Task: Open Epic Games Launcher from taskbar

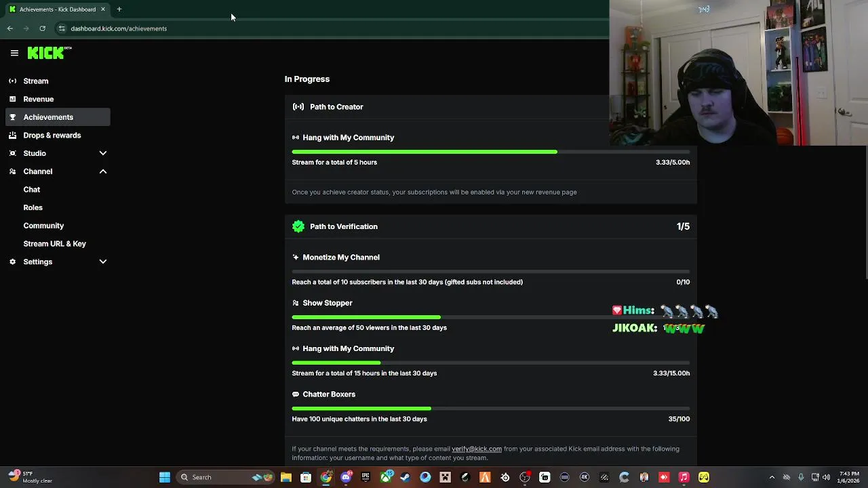Action: pos(366,477)
